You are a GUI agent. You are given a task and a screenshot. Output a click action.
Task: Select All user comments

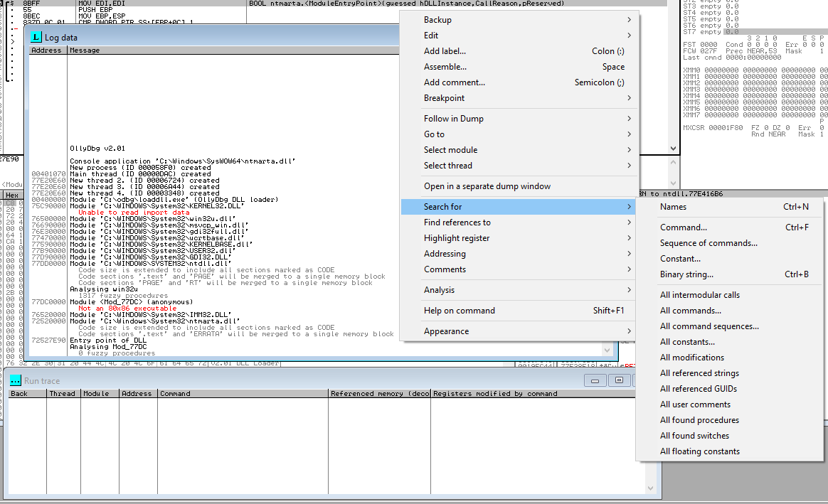(730, 404)
